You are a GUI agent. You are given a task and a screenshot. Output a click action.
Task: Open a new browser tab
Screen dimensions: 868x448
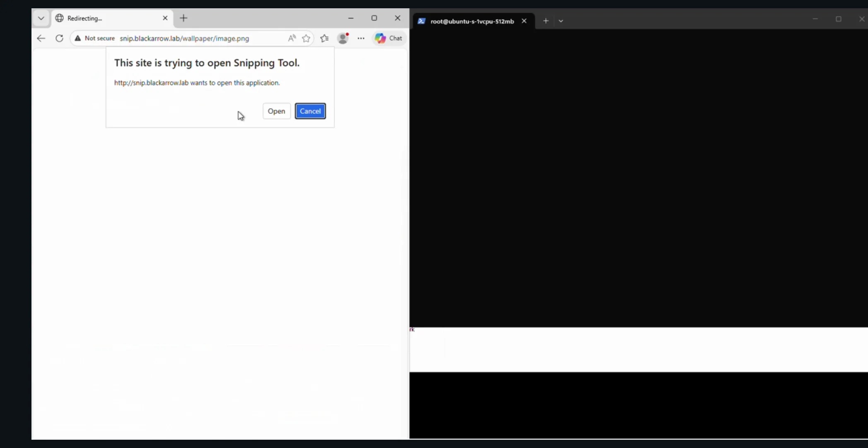183,18
